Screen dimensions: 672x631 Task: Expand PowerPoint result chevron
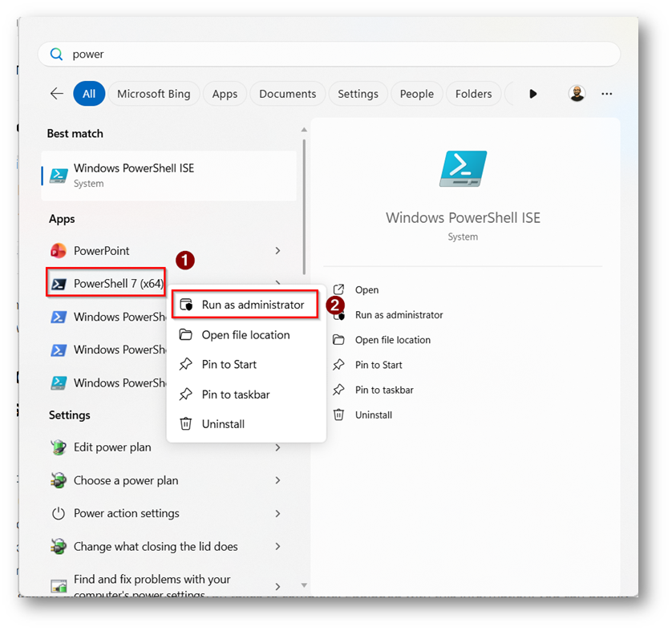click(x=277, y=251)
